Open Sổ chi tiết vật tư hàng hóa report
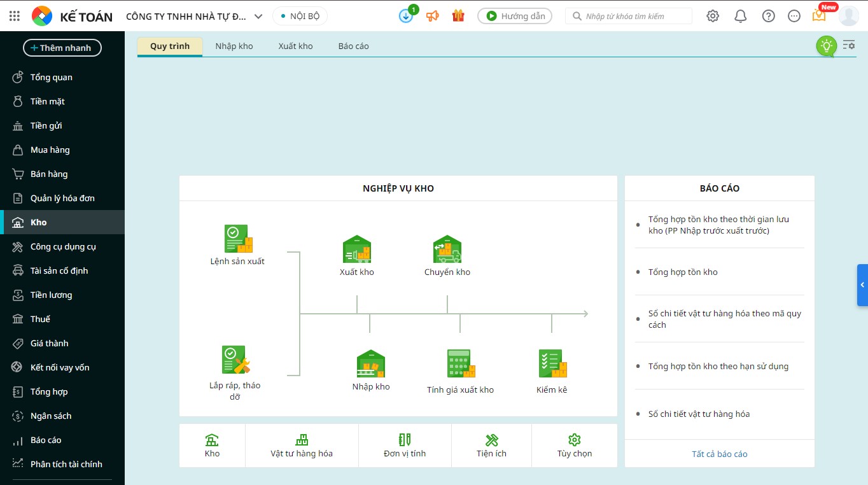Viewport: 868px width, 485px height. pyautogui.click(x=699, y=414)
